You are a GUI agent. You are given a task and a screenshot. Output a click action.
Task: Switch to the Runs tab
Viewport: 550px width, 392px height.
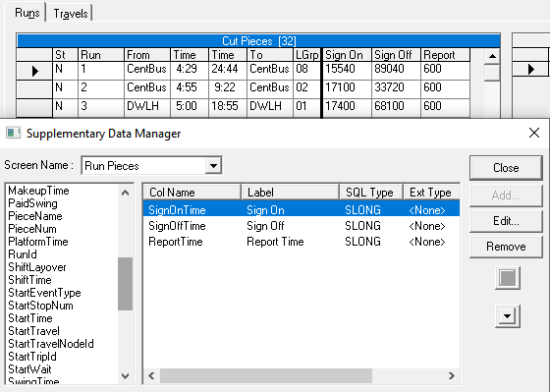(x=27, y=13)
